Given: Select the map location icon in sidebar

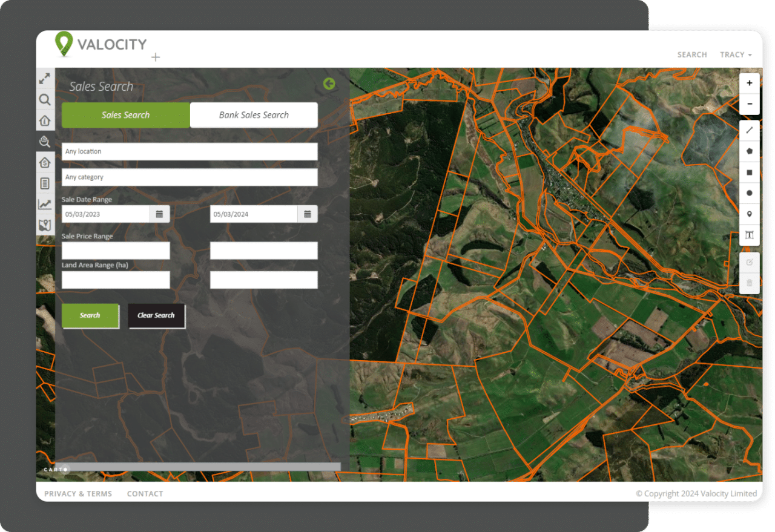Looking at the screenshot, I should point(45,226).
